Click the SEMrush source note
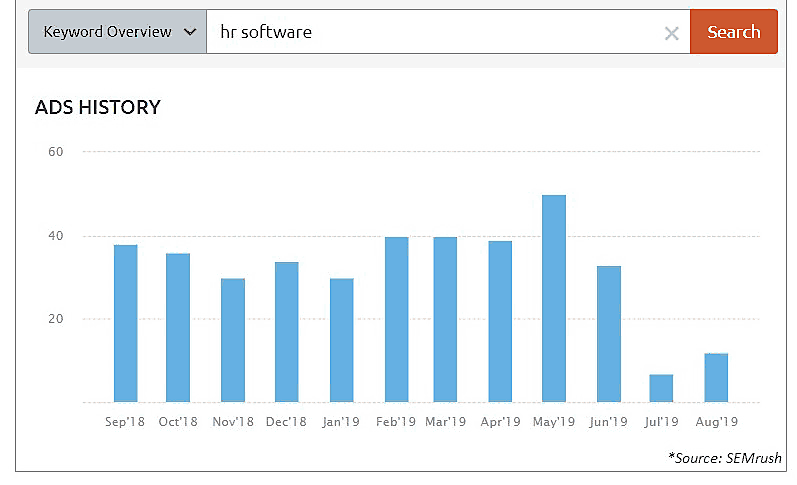This screenshot has height=485, width=797. pos(725,457)
